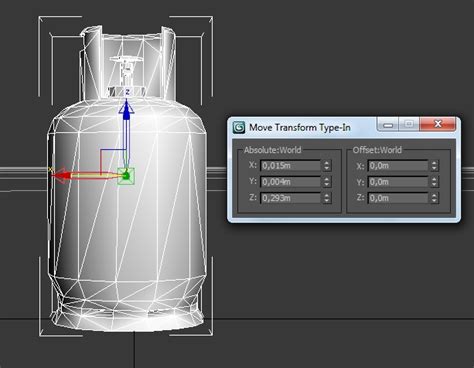Increase Absolute X using spinner arrows
Screen dimensions: 474x368
pos(327,163)
